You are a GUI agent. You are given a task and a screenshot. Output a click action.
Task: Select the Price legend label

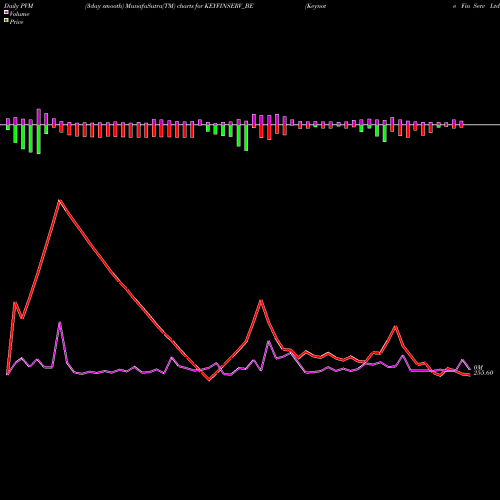click(x=16, y=22)
